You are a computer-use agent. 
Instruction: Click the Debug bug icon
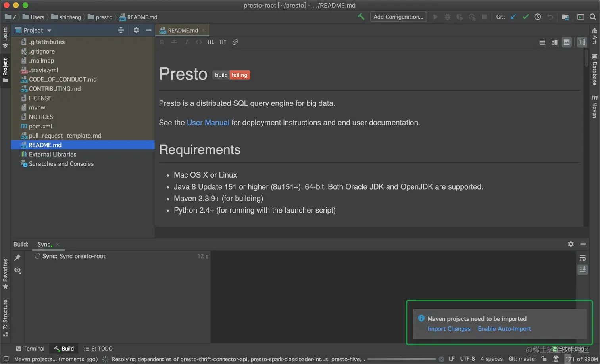click(x=448, y=17)
